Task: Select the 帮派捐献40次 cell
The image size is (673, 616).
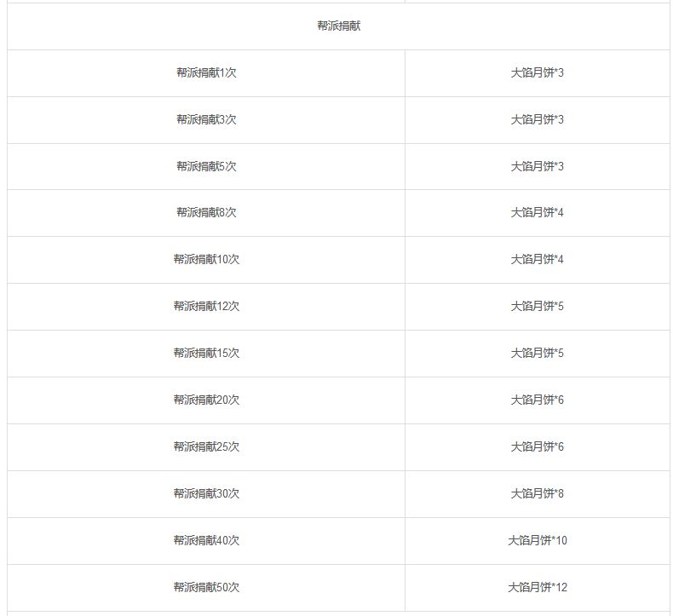Action: pyautogui.click(x=206, y=540)
